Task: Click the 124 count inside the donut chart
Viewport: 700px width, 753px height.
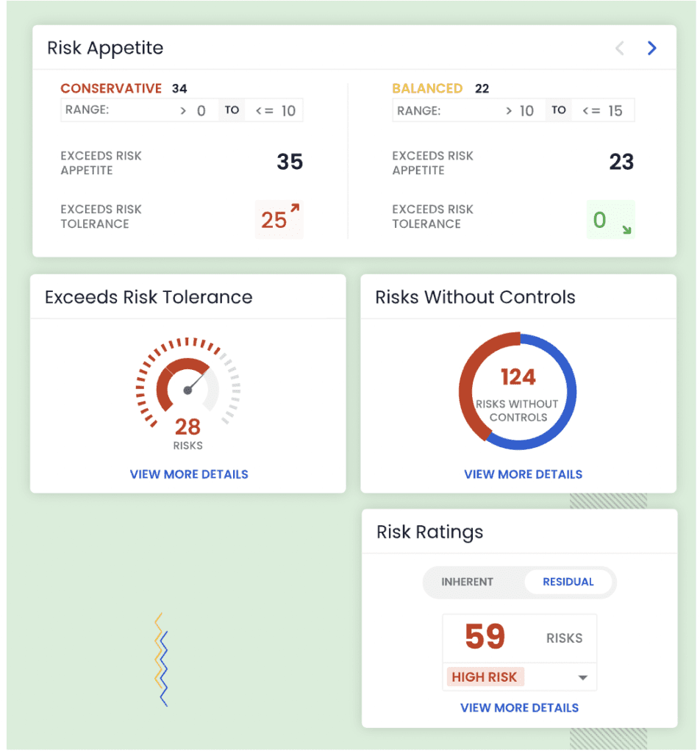Action: coord(518,377)
